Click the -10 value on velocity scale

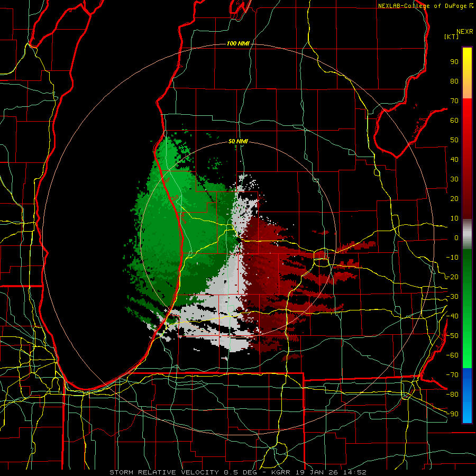click(x=452, y=258)
